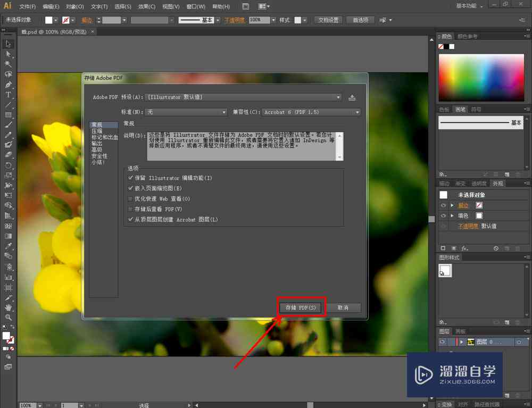
Task: Click the default graphic style thumbnail
Action: [x=445, y=271]
